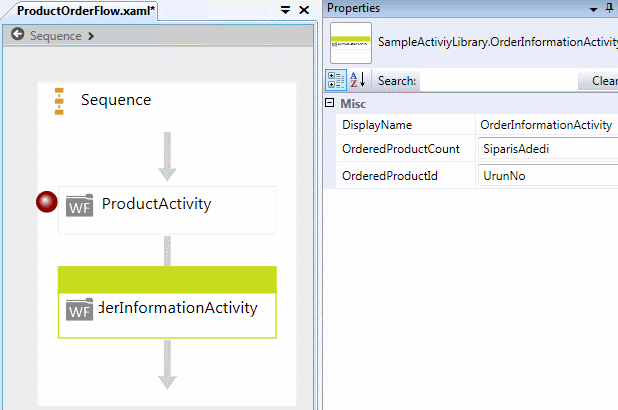
Task: Click the Sequence breadcrumb item
Action: [56, 35]
